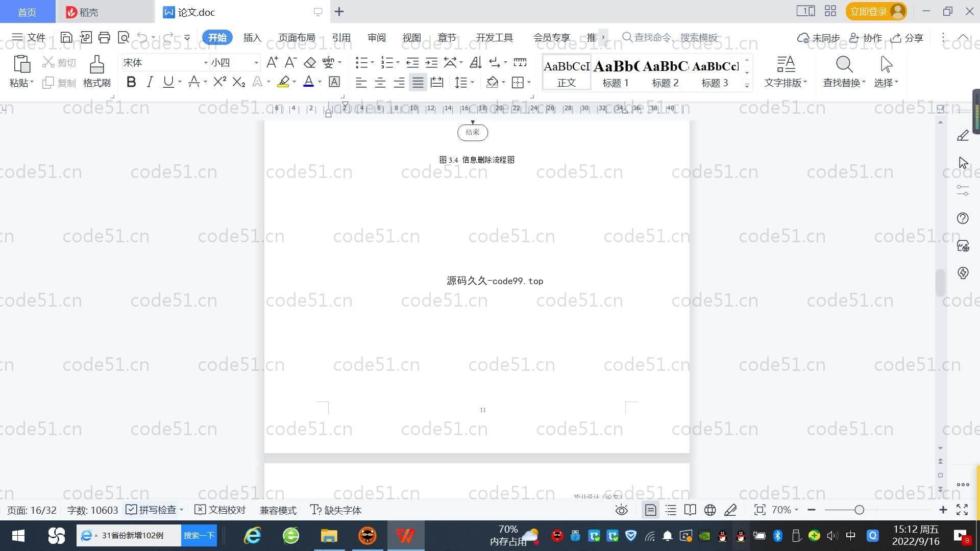Toggle bold formatting
Viewport: 980px width, 551px height.
coord(131,82)
